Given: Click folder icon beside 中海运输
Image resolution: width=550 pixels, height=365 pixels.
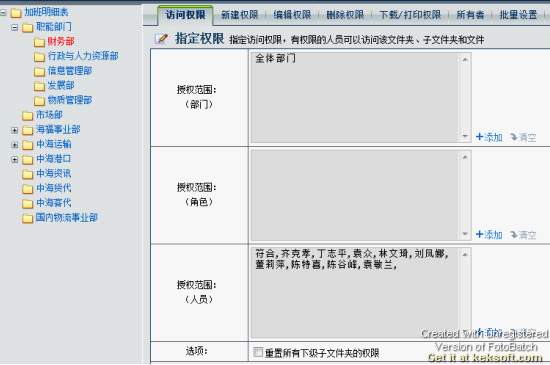Looking at the screenshot, I should pos(27,145).
